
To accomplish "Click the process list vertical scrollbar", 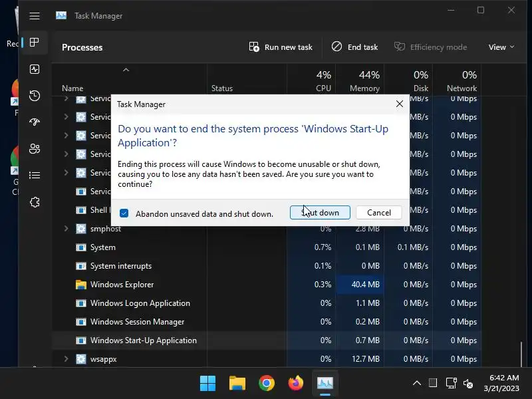I will [521, 354].
